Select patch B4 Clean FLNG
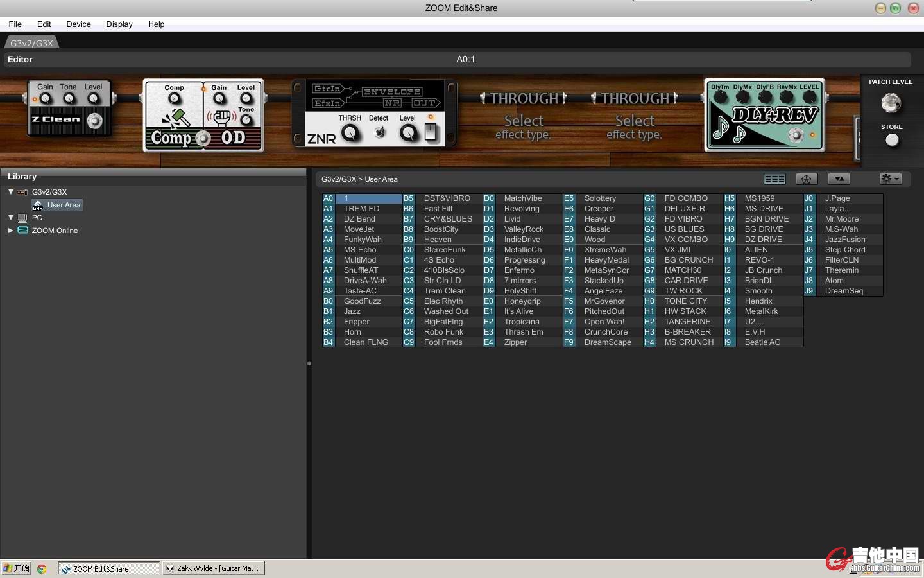The width and height of the screenshot is (924, 578). click(x=362, y=342)
